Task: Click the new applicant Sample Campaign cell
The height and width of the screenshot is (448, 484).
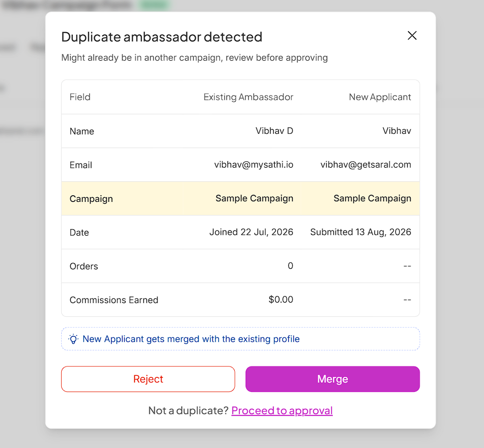Action: click(x=372, y=198)
